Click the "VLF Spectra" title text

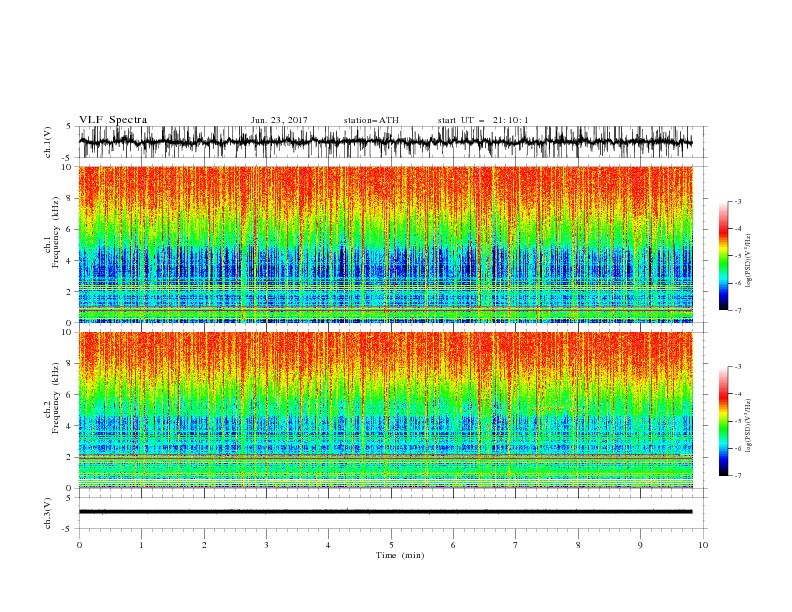click(x=113, y=120)
